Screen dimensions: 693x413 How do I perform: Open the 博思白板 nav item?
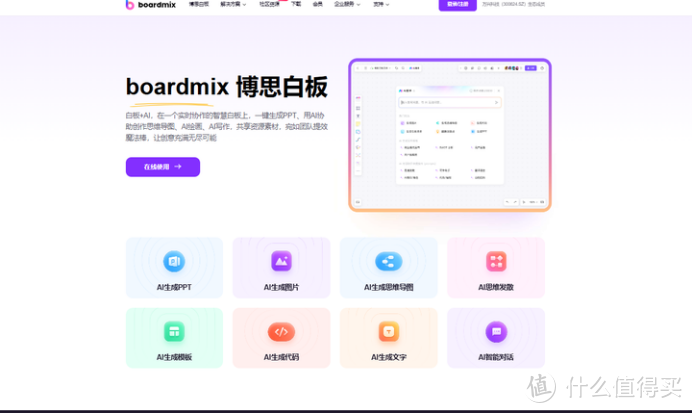199,4
